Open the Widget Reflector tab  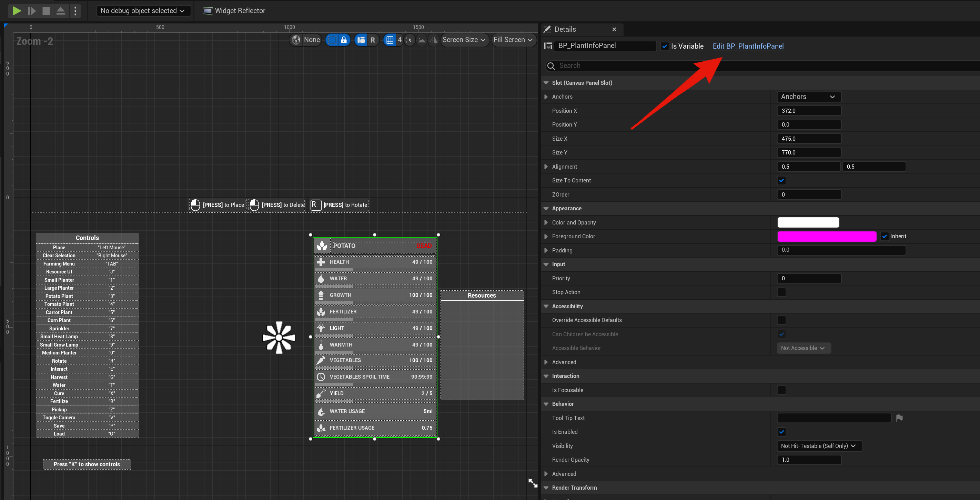tap(234, 11)
